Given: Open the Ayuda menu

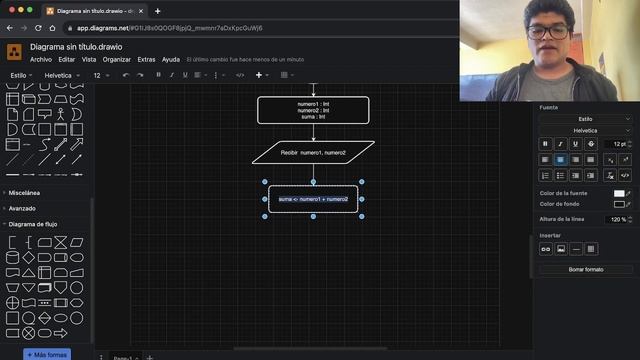Looking at the screenshot, I should tap(171, 60).
